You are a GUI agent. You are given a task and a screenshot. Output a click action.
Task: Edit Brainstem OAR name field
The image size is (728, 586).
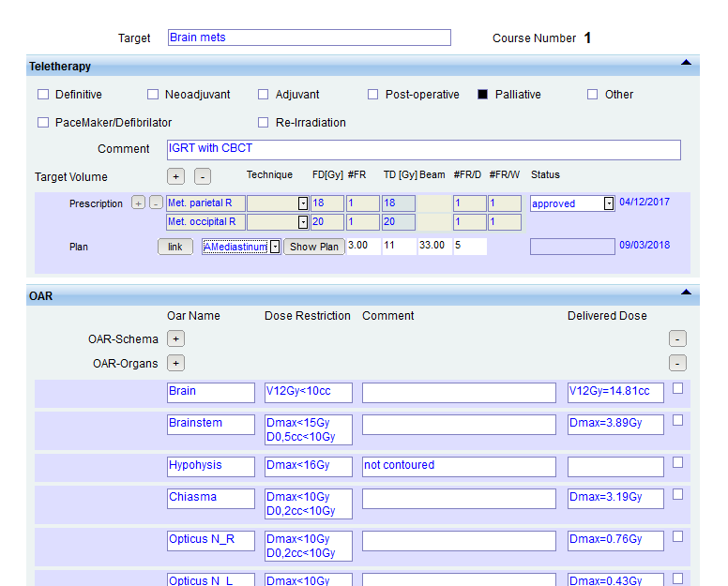[x=211, y=425]
